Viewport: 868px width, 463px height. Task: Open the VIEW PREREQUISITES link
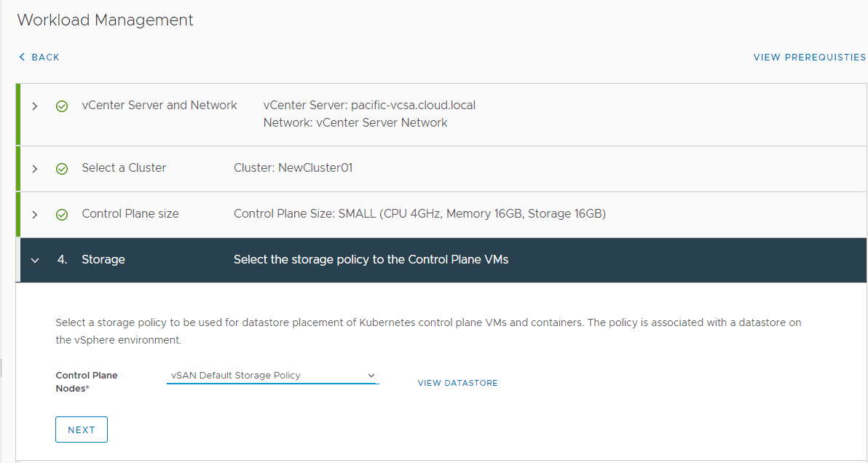point(810,57)
